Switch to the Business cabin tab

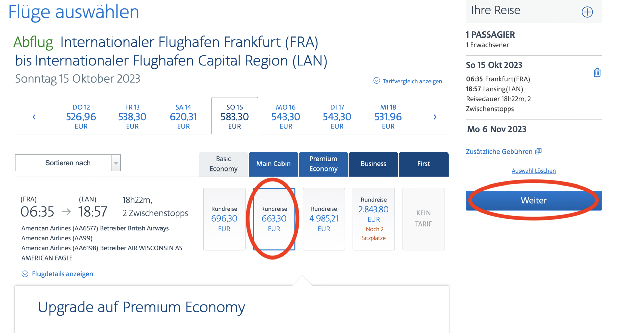pyautogui.click(x=373, y=164)
